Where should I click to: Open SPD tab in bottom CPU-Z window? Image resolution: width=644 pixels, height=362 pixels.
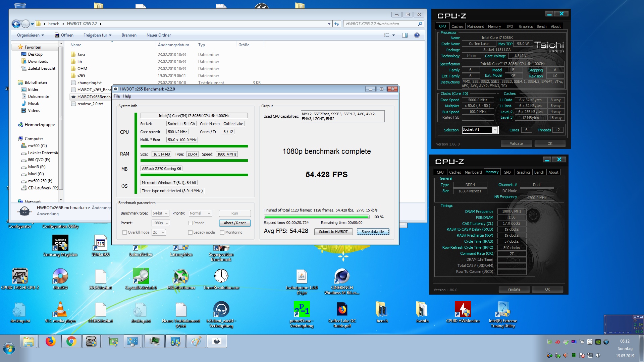507,172
